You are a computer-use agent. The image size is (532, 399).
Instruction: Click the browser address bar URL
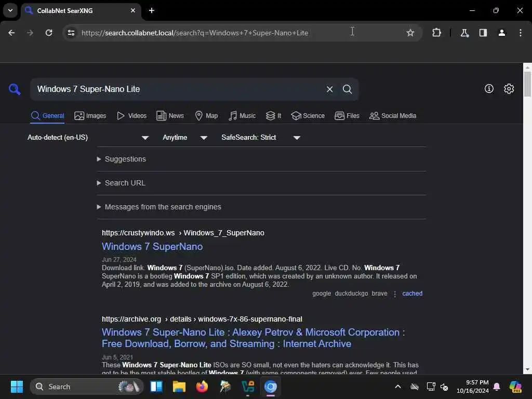195,33
